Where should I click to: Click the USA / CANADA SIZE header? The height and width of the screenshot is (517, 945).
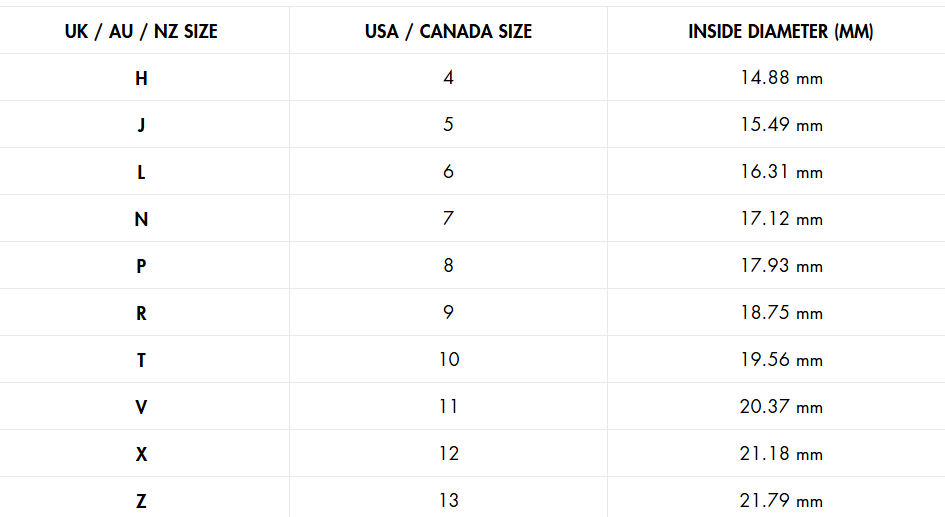click(x=448, y=31)
